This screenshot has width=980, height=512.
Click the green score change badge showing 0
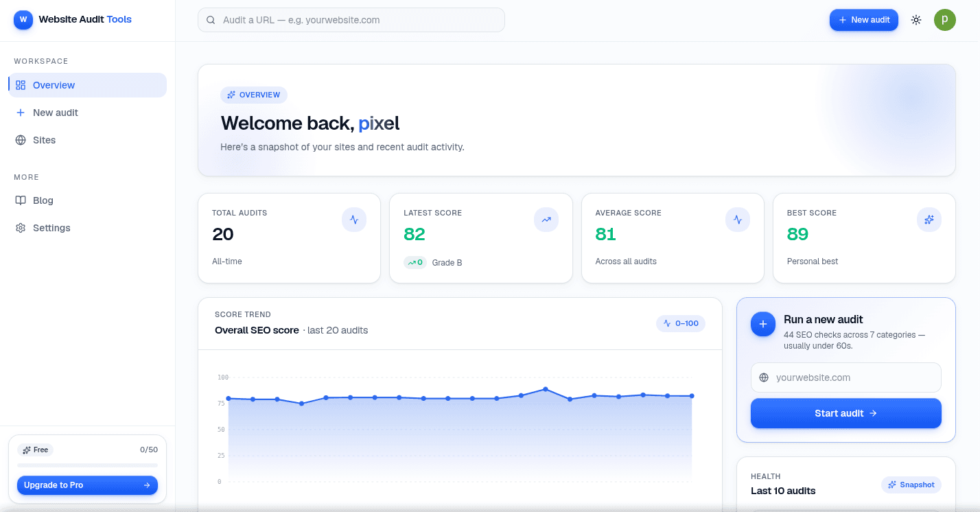[415, 262]
